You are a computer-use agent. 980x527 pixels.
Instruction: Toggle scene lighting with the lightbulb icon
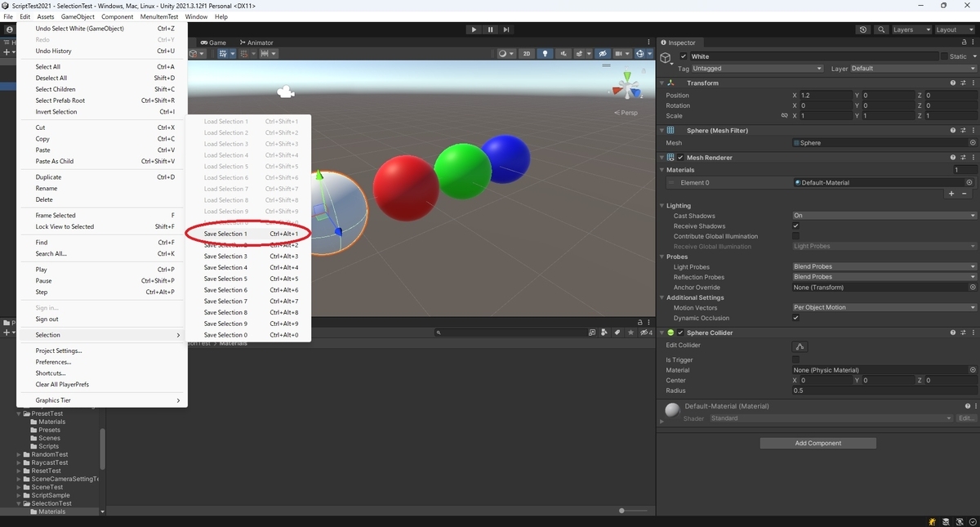click(x=546, y=54)
